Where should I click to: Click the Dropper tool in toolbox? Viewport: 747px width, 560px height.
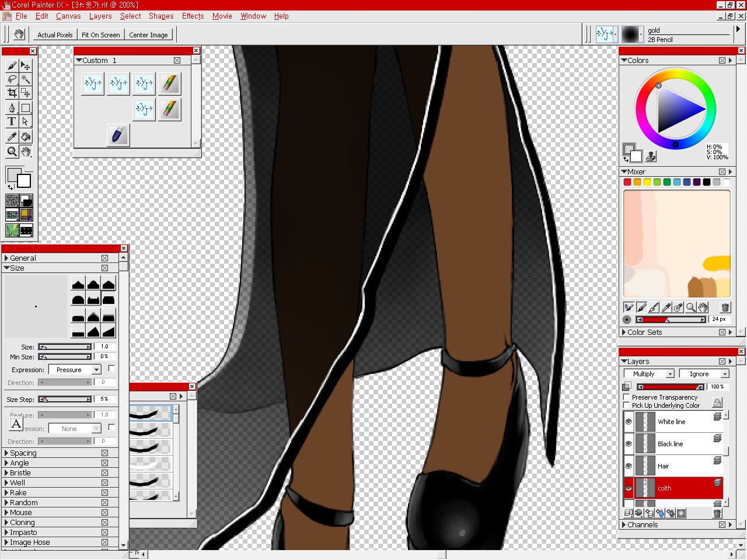pyautogui.click(x=12, y=136)
